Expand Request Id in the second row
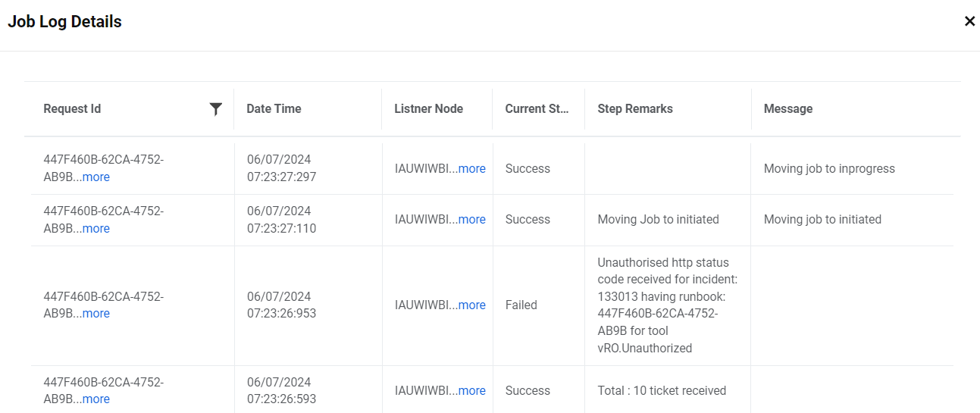The width and height of the screenshot is (980, 413). (96, 229)
